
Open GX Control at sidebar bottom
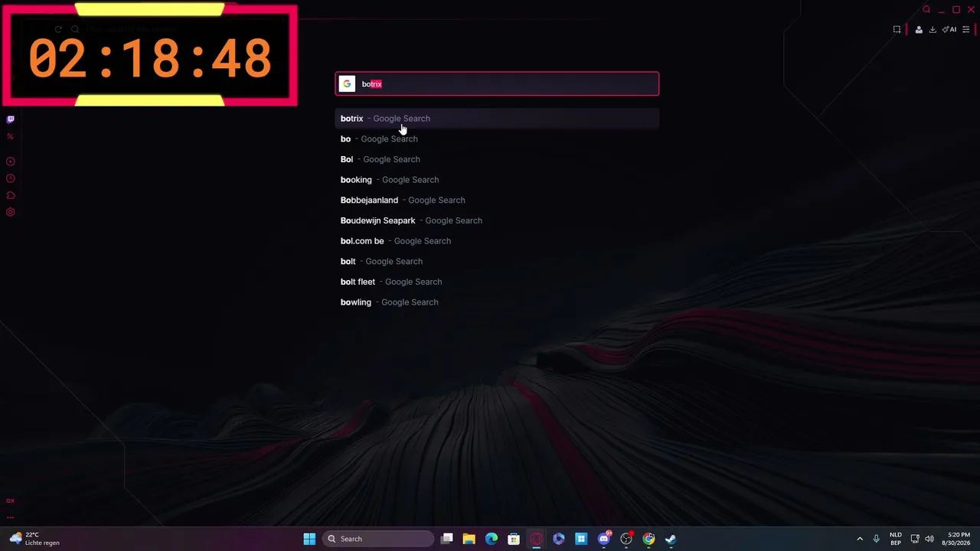[10, 500]
